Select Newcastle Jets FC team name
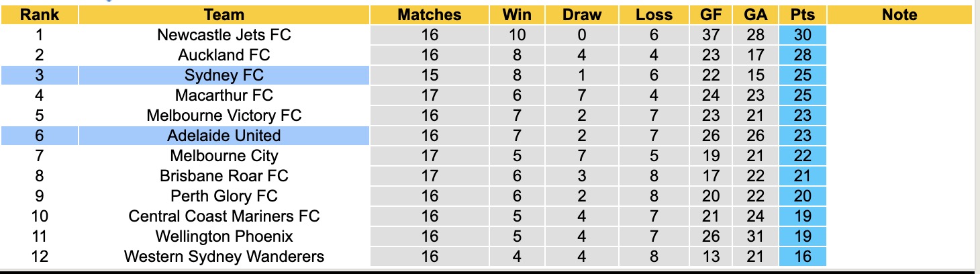This screenshot has width=980, height=274. coord(224,35)
